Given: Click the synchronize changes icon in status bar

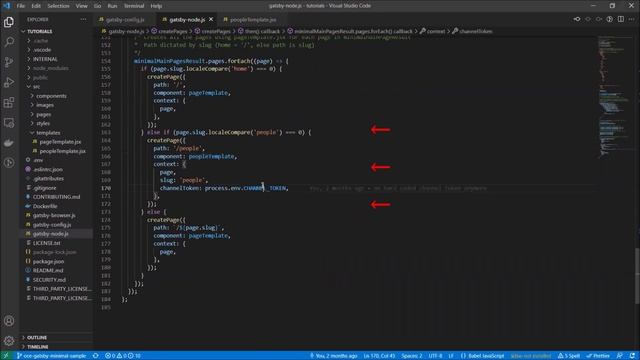Looking at the screenshot, I should click(96, 356).
